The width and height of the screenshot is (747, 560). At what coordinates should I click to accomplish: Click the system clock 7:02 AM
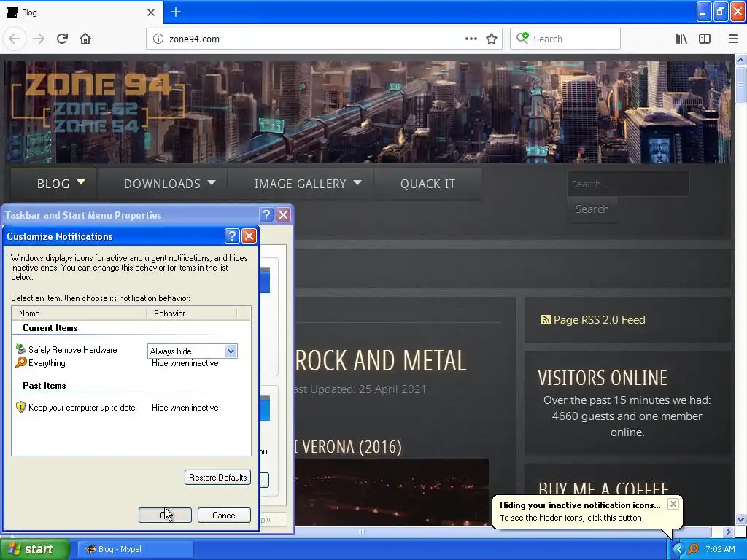[x=720, y=549]
